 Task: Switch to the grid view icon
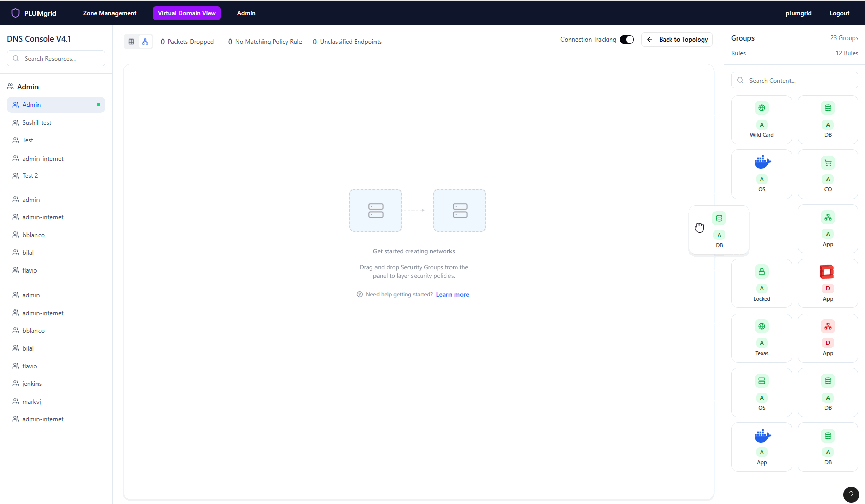click(x=131, y=42)
